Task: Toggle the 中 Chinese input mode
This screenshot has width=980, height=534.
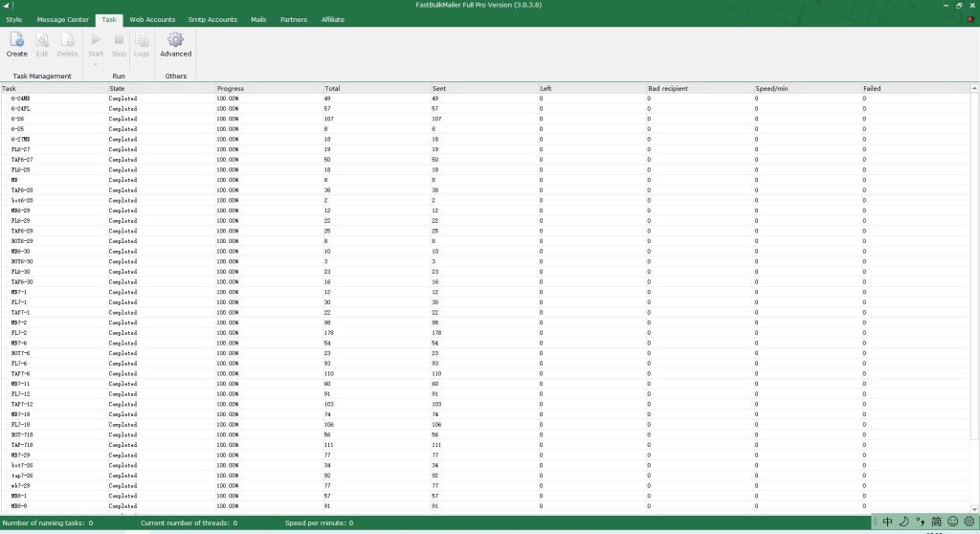Action: tap(887, 522)
